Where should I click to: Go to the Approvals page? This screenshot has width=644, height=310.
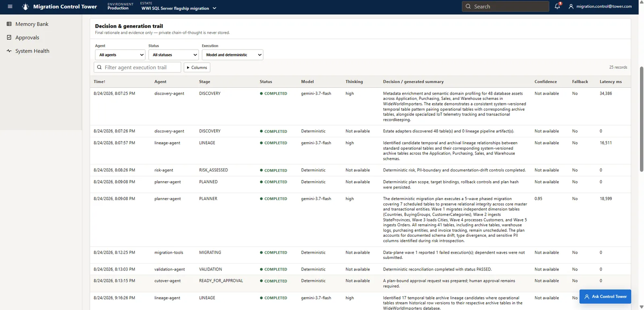click(x=27, y=37)
